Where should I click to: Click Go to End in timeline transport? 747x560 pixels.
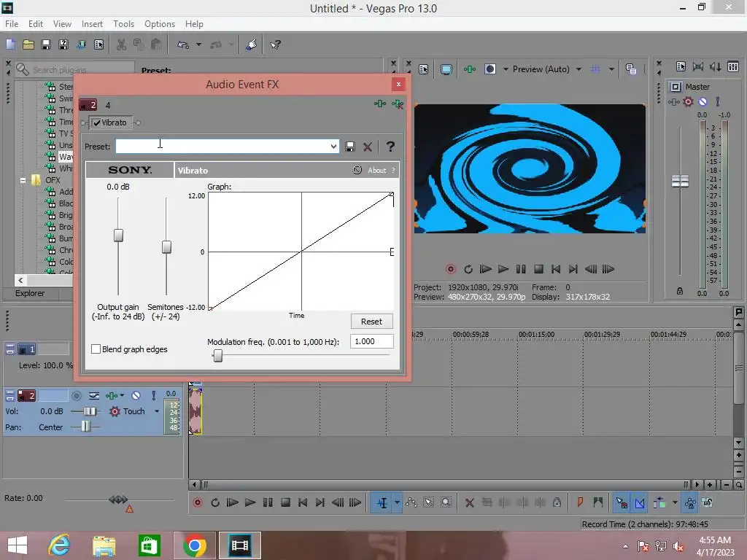[320, 503]
